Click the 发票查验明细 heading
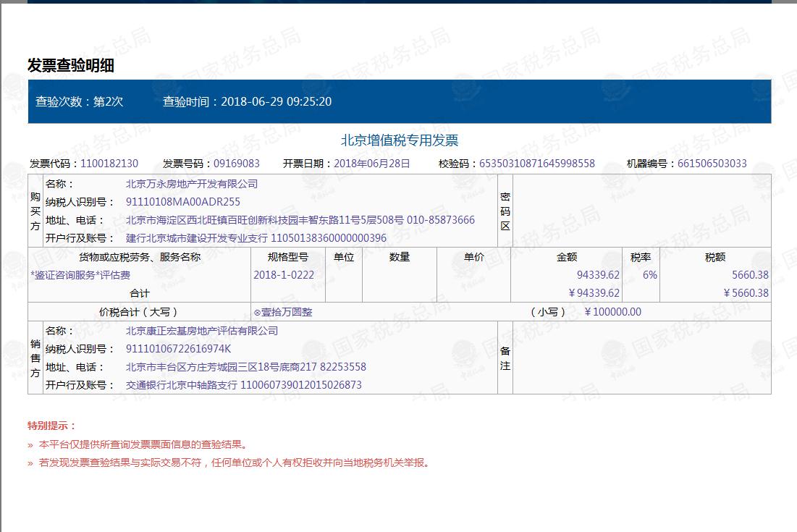Screen dimensions: 797x532 coord(71,66)
